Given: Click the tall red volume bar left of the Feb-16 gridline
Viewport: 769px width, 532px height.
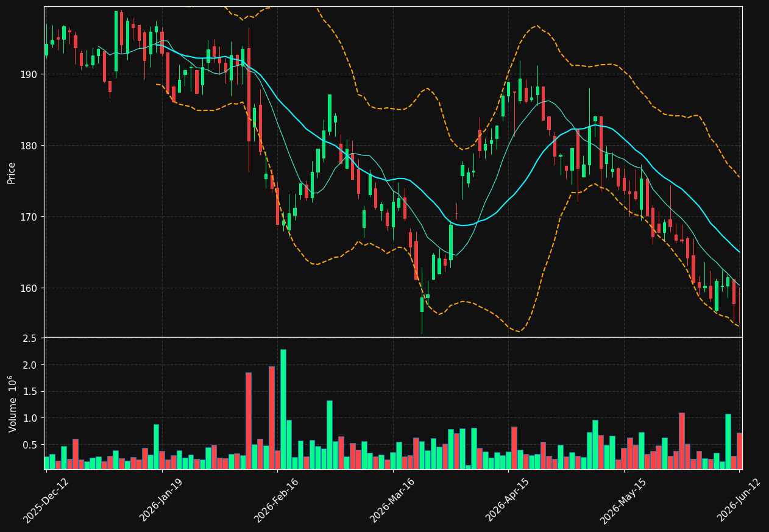Looking at the screenshot, I should [271, 417].
